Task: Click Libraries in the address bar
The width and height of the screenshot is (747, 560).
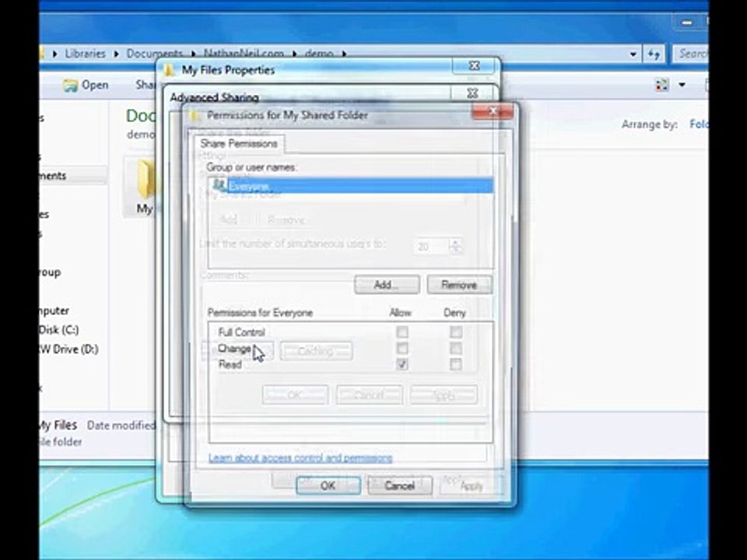Action: click(x=85, y=54)
